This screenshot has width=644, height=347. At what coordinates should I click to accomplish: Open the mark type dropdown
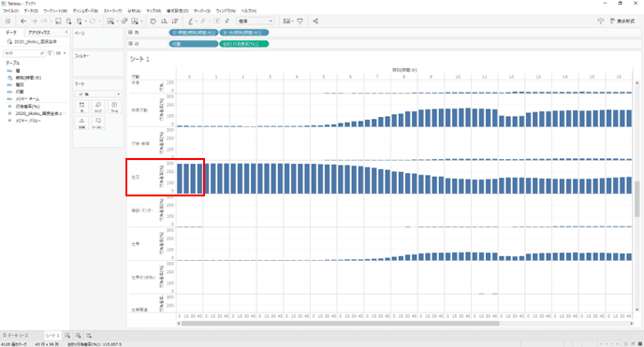pos(97,94)
